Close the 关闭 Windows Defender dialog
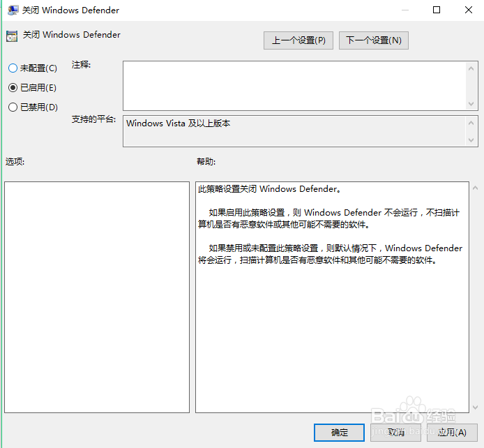 468,10
